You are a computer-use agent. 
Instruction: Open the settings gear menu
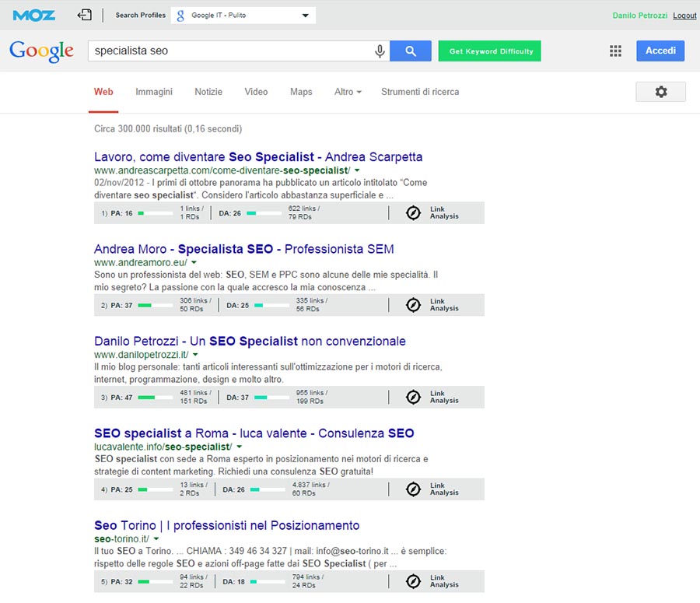tap(660, 92)
